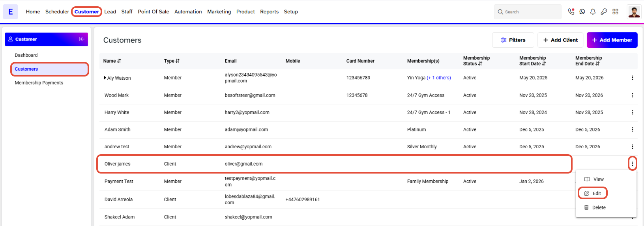
Task: Open row actions for Aly Watson
Action: pyautogui.click(x=632, y=78)
